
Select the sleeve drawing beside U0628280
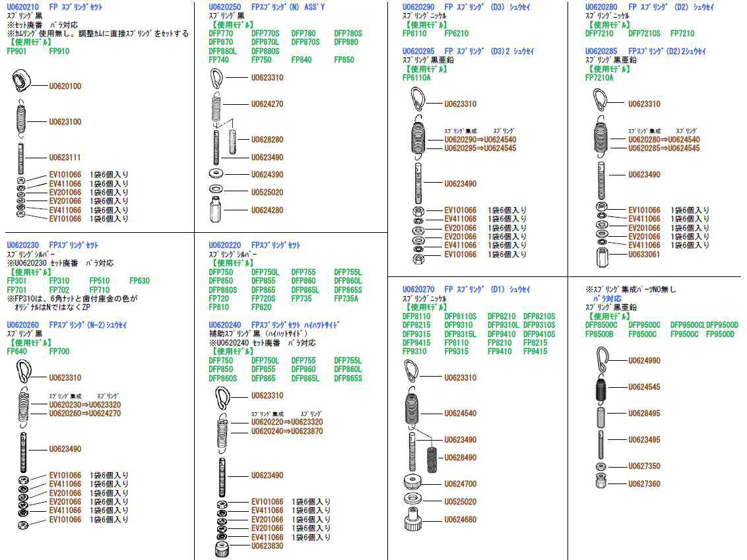[x=232, y=141]
